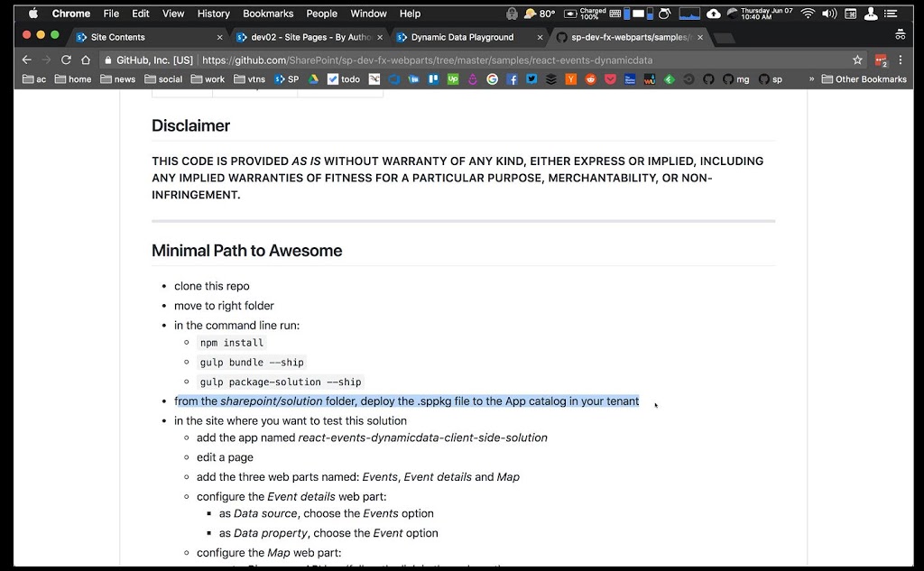The width and height of the screenshot is (924, 571).
Task: Expand the vtns bookmarks folder
Action: click(x=250, y=79)
